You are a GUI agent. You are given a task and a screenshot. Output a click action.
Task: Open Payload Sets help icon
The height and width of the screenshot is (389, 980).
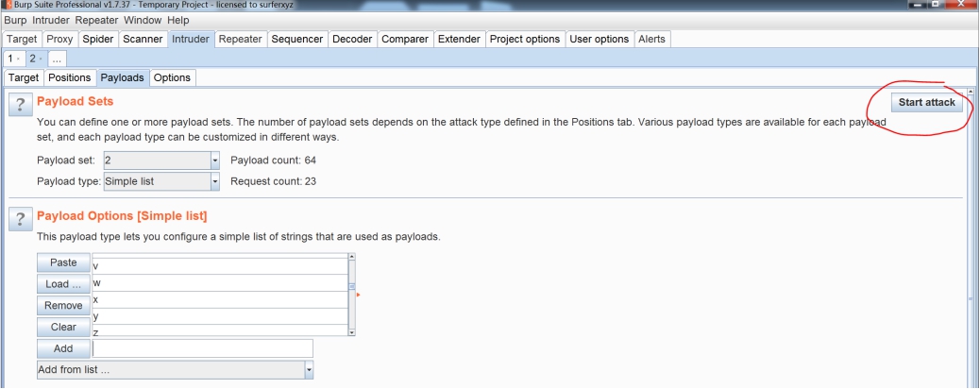pyautogui.click(x=20, y=104)
